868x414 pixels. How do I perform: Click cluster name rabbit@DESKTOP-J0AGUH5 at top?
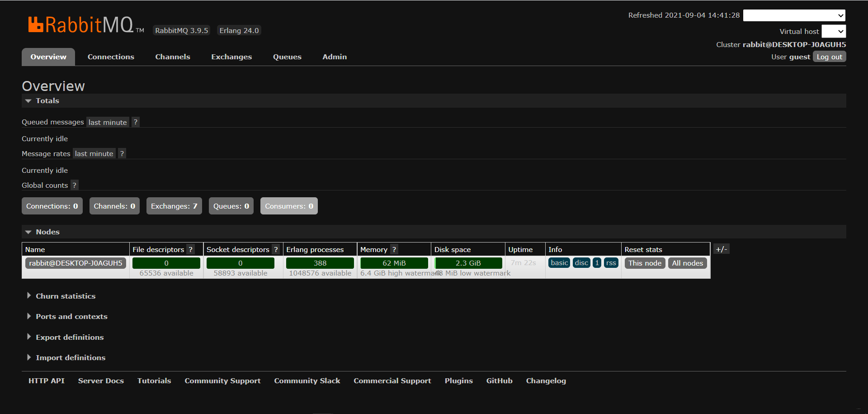(x=794, y=44)
